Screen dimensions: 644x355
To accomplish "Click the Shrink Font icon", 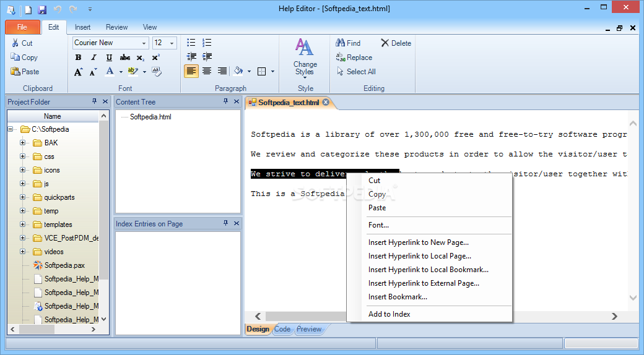I will click(94, 72).
